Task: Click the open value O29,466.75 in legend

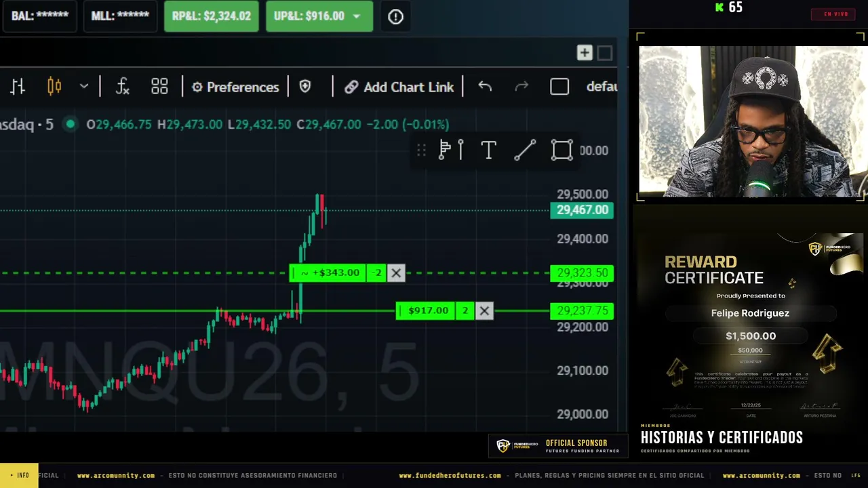Action: coord(119,125)
